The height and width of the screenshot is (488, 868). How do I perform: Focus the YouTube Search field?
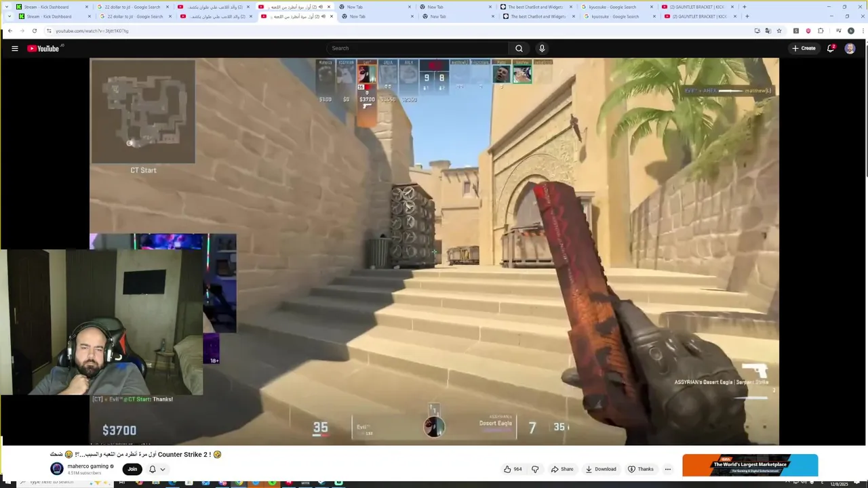coord(418,48)
